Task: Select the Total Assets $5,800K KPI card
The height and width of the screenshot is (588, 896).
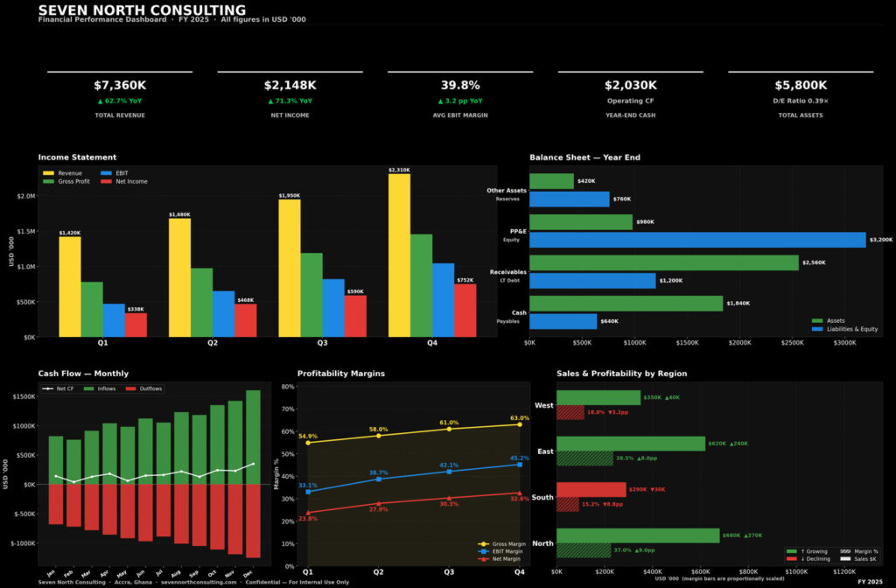Action: [x=801, y=98]
